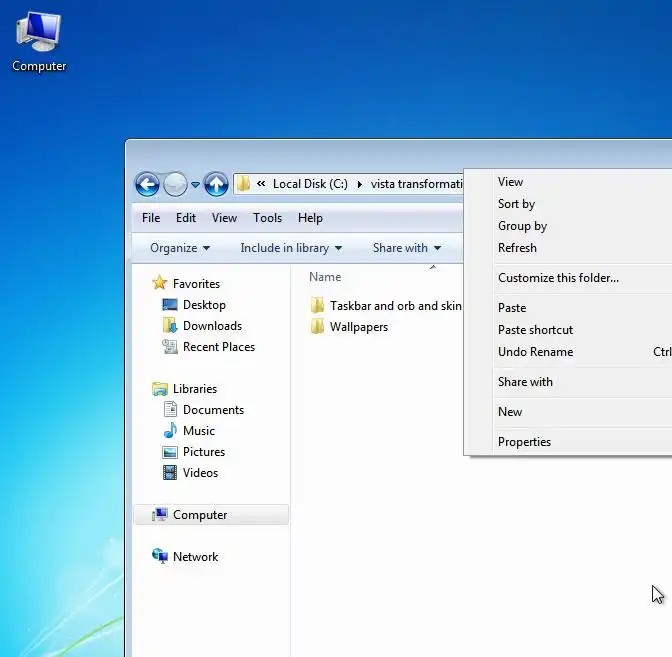Open Share with toolbar dropdown
Image resolution: width=672 pixels, height=657 pixels.
[407, 248]
